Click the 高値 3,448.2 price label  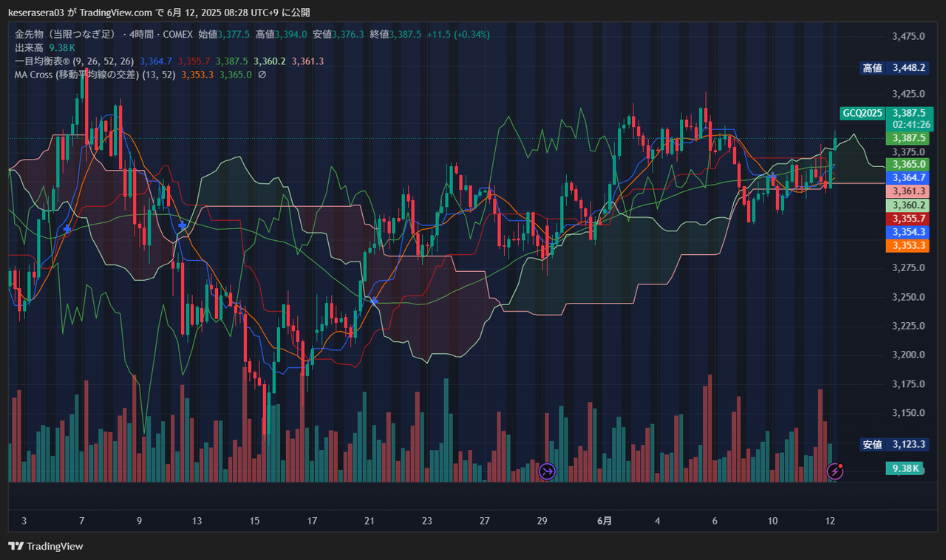[894, 68]
